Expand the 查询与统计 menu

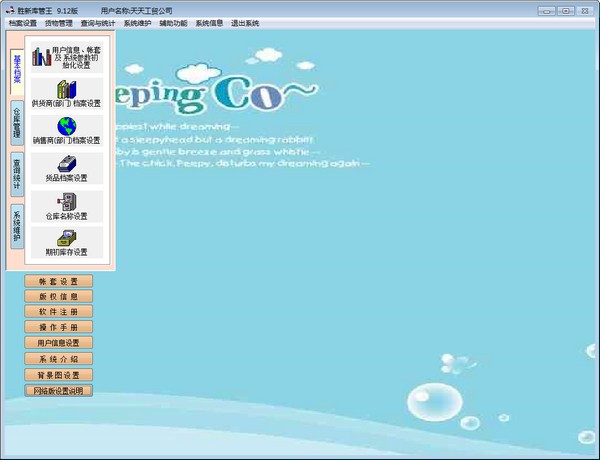(x=98, y=22)
